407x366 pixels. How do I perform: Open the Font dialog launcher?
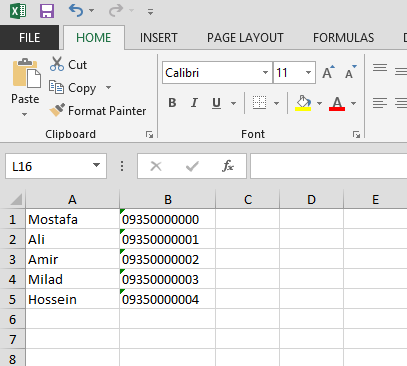(356, 134)
